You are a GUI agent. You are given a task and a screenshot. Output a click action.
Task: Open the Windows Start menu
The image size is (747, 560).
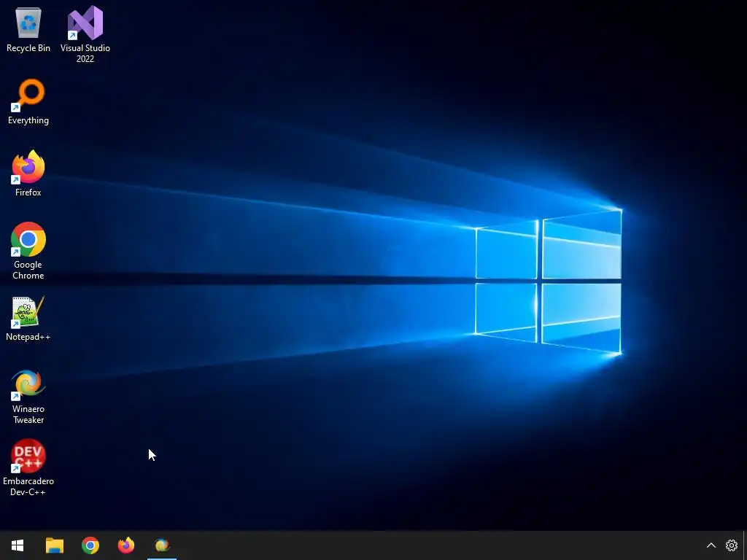click(x=18, y=545)
